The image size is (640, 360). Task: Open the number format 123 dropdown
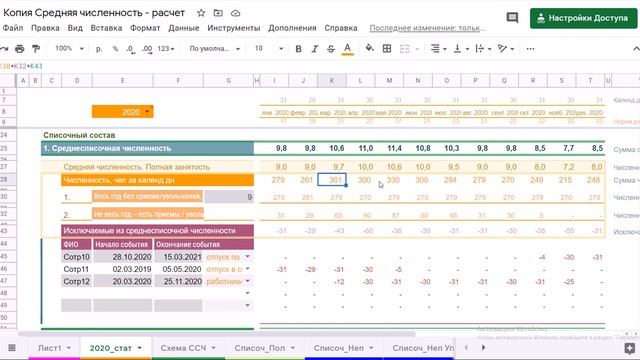166,49
